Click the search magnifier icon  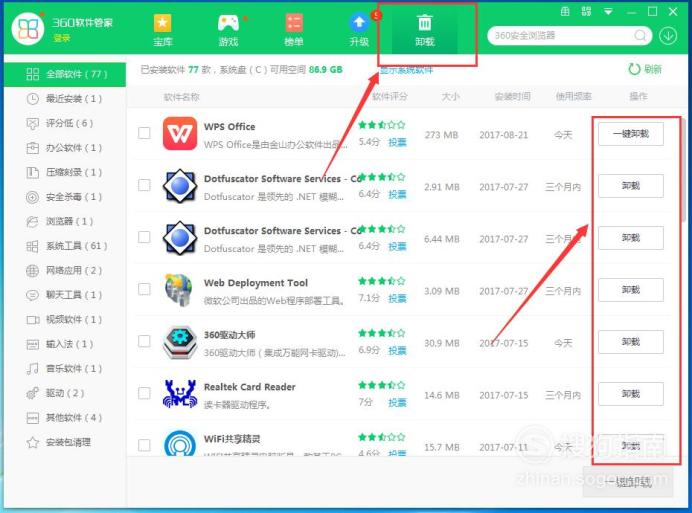640,35
